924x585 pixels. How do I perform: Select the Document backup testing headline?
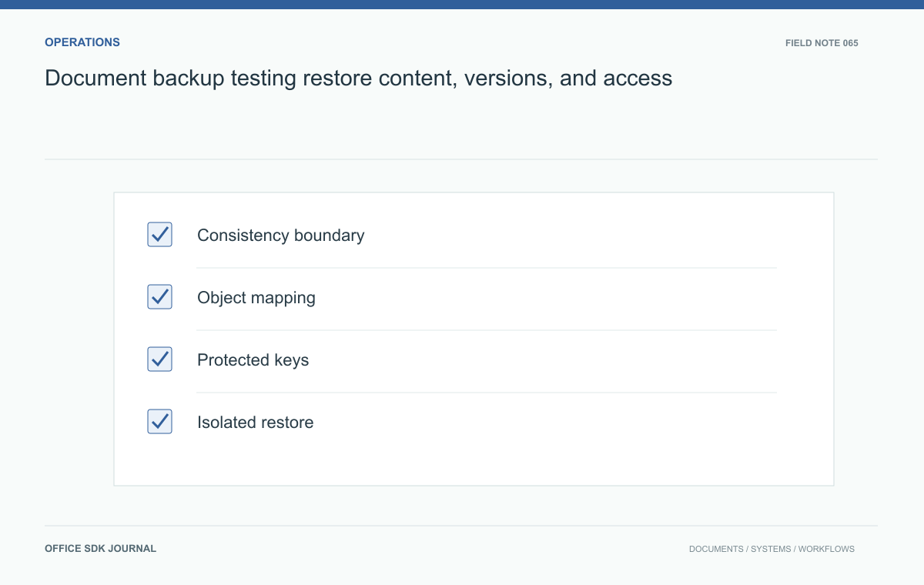[x=359, y=79]
